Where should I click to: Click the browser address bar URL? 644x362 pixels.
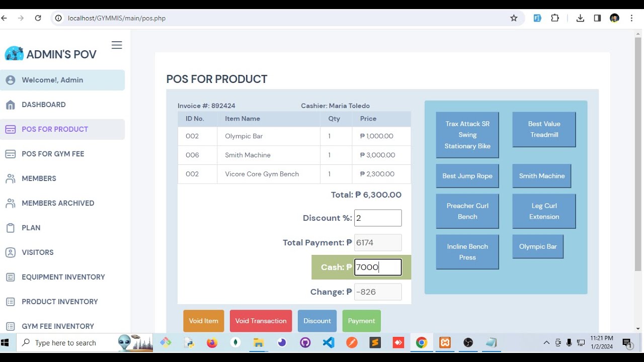tap(117, 18)
